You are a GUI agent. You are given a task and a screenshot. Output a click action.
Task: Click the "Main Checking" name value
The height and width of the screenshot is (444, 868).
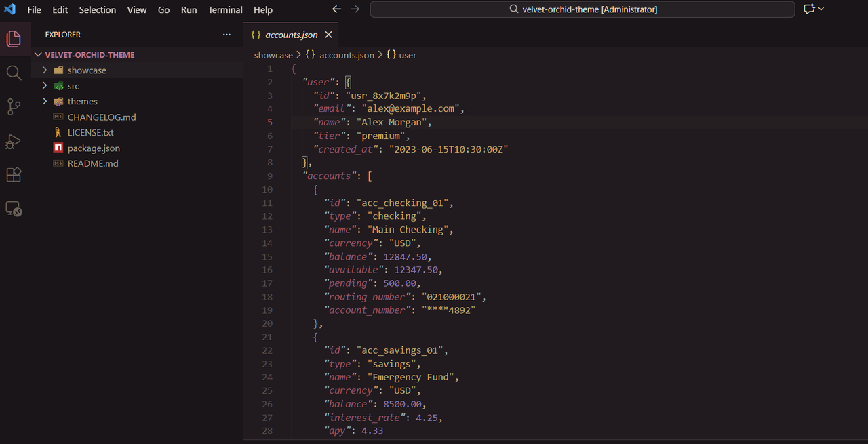click(408, 230)
